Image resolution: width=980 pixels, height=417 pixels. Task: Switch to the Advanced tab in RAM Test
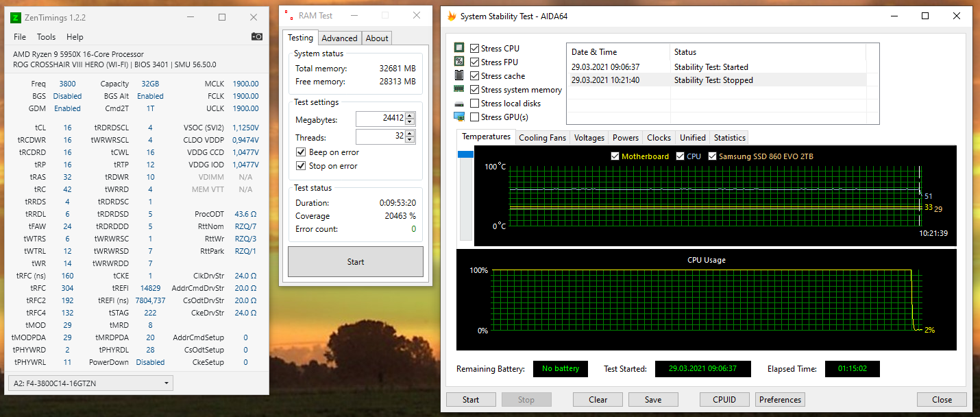339,38
